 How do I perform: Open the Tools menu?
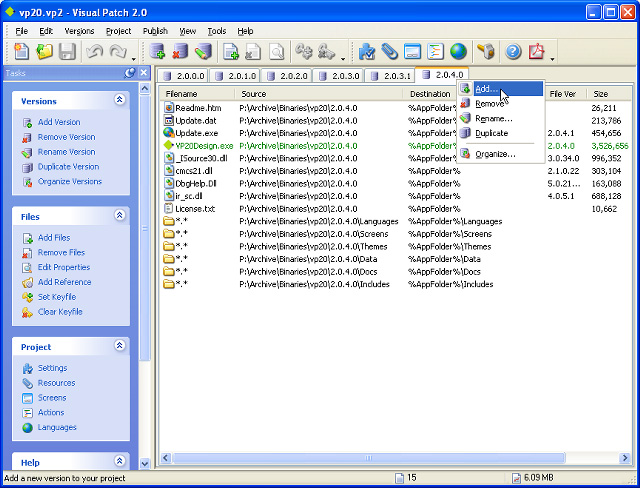click(217, 31)
